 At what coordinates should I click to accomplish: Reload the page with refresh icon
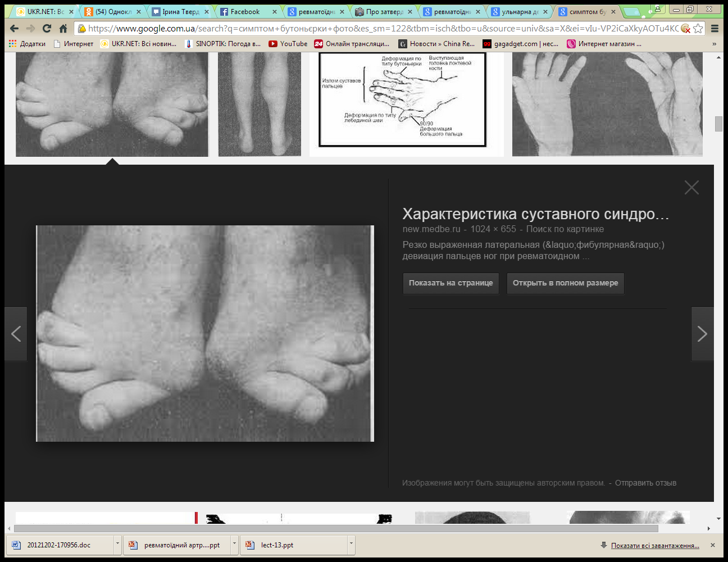pyautogui.click(x=47, y=28)
